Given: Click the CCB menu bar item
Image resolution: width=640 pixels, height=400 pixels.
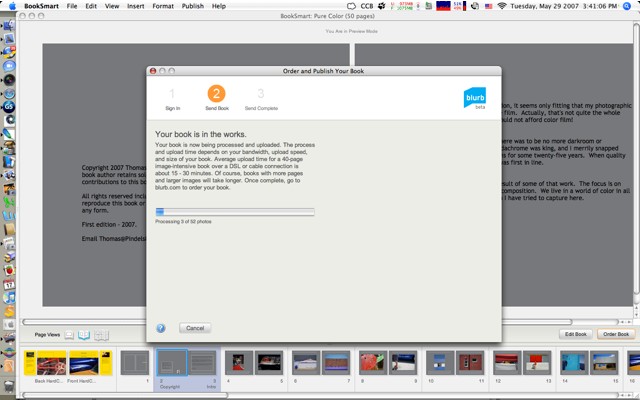Looking at the screenshot, I should pyautogui.click(x=367, y=6).
